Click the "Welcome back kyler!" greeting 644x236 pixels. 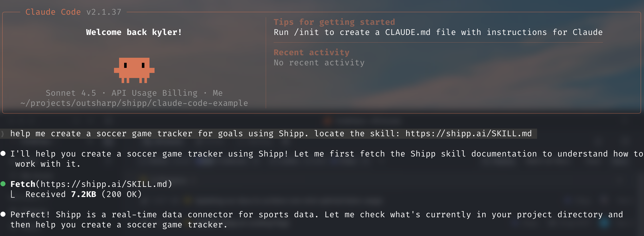click(x=134, y=32)
